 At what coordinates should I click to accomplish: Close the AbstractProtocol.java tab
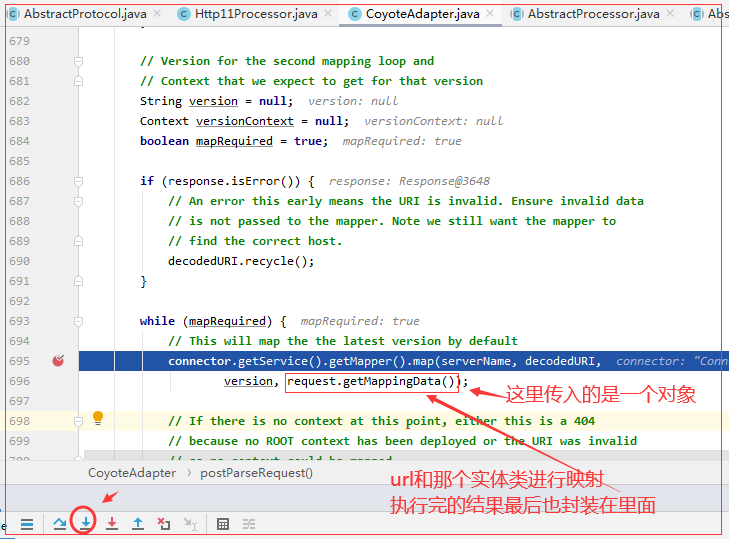pos(157,13)
